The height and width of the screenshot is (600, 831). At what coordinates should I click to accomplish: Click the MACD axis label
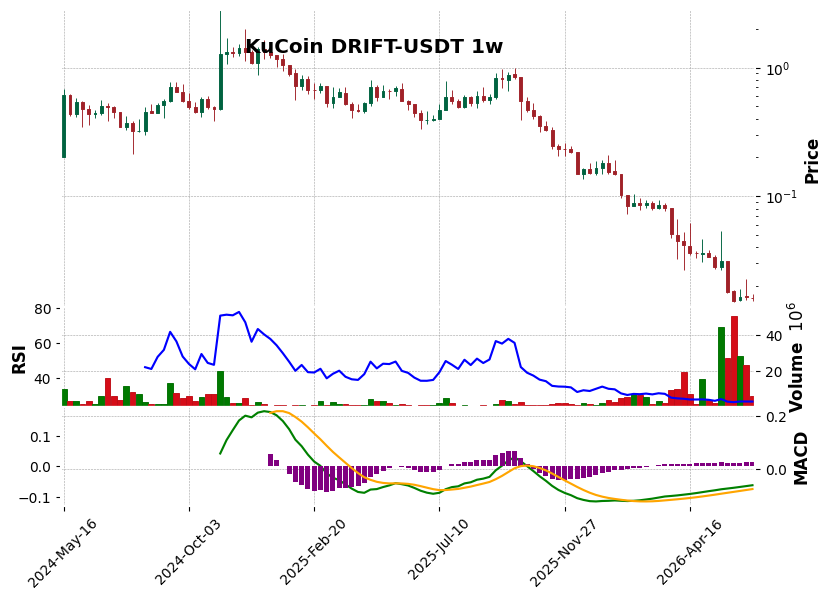click(x=800, y=458)
